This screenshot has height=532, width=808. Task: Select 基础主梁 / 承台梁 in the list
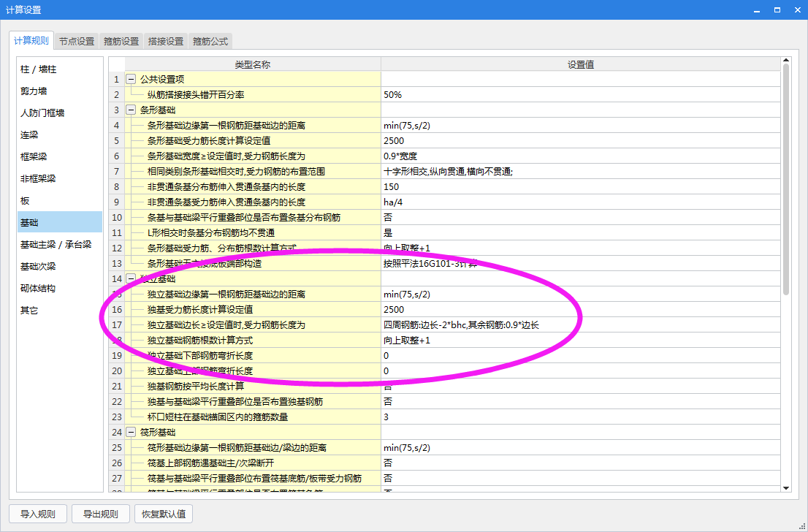[60, 244]
